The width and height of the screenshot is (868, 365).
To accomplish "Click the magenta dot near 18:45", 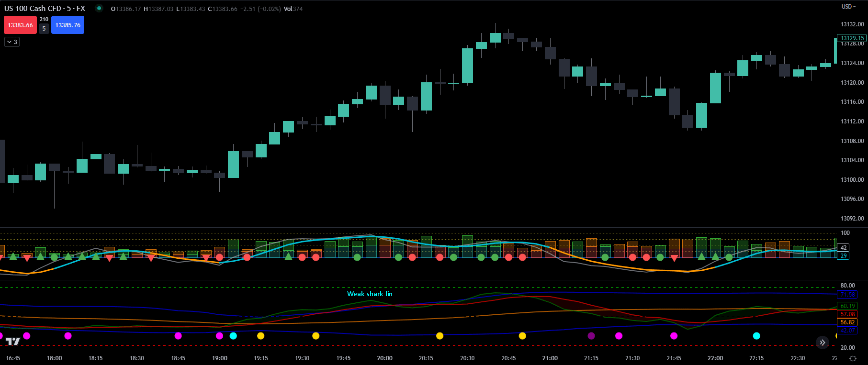I will [178, 336].
